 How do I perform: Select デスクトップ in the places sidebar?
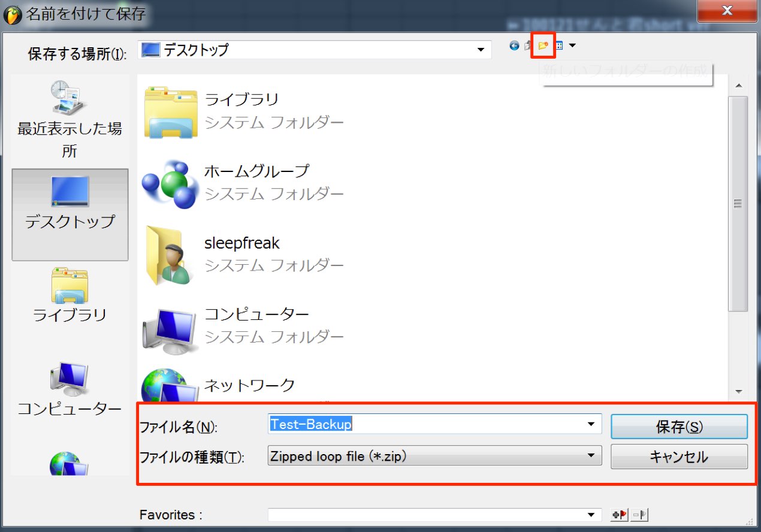70,214
